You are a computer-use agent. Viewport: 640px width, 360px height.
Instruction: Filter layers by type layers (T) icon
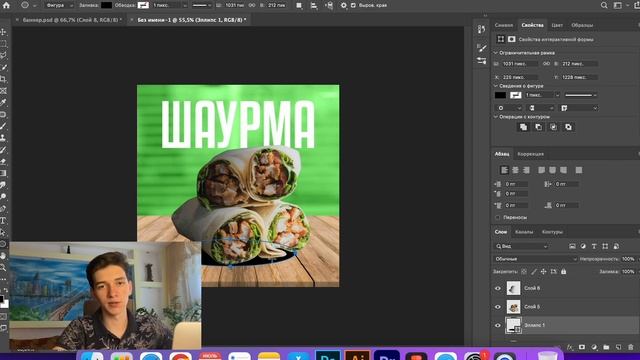(594, 246)
